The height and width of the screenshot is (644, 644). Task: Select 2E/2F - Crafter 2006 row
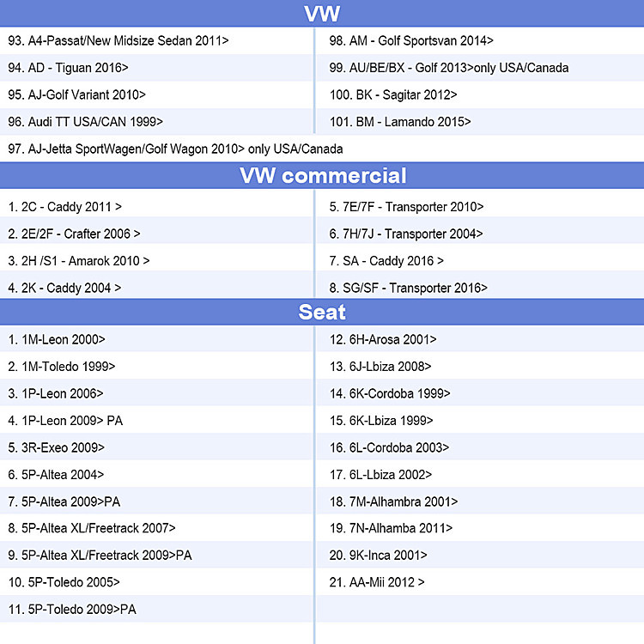[156, 234]
